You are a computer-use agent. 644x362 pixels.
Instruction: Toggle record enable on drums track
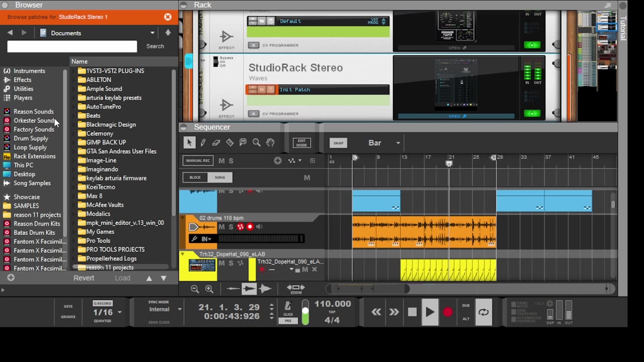(x=250, y=227)
